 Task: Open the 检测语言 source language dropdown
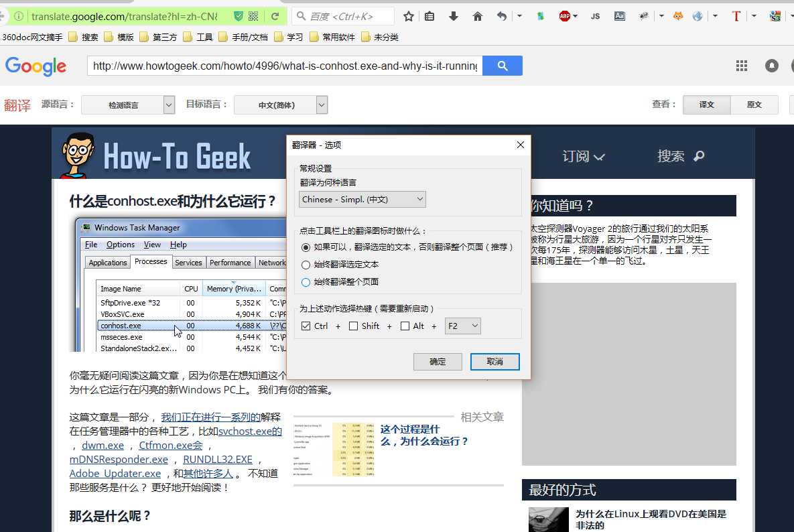click(x=128, y=105)
